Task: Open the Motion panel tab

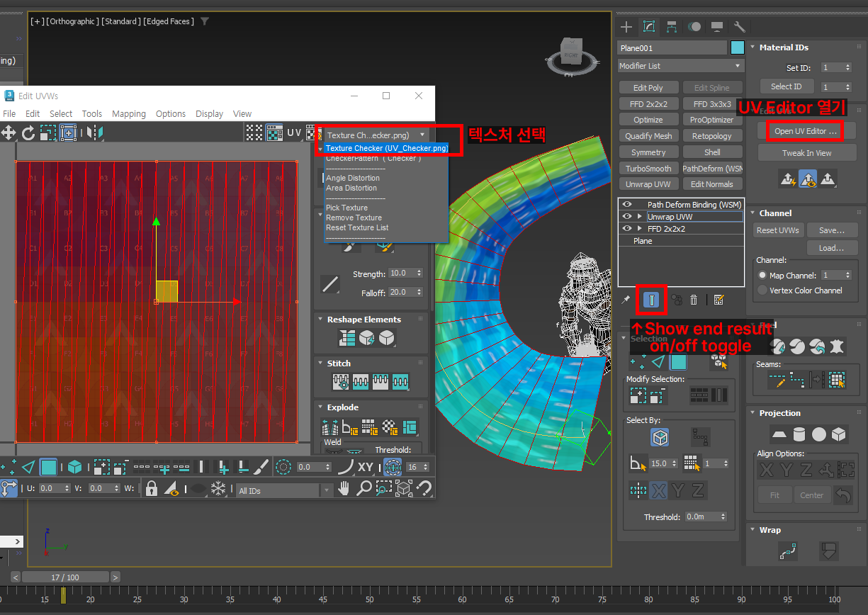Action: pos(694,27)
